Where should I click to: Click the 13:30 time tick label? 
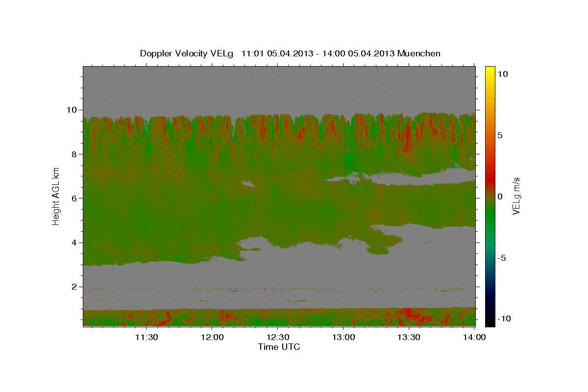(409, 337)
